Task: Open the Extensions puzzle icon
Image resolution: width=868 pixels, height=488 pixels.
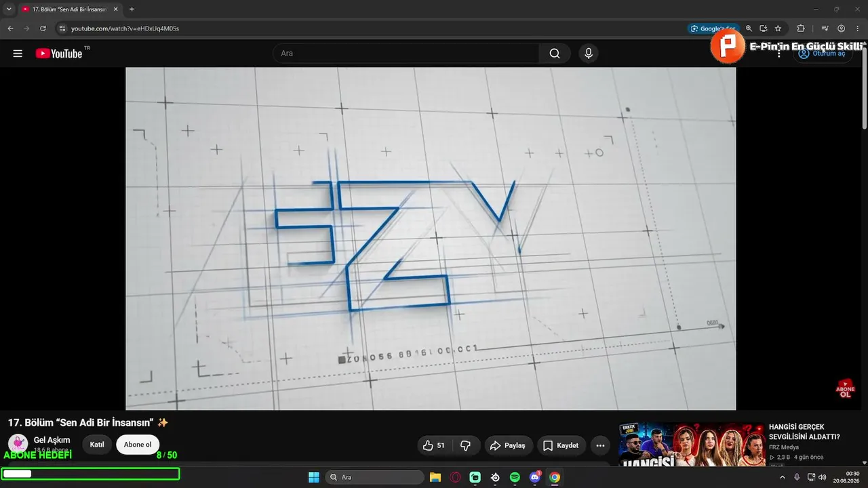Action: point(801,28)
